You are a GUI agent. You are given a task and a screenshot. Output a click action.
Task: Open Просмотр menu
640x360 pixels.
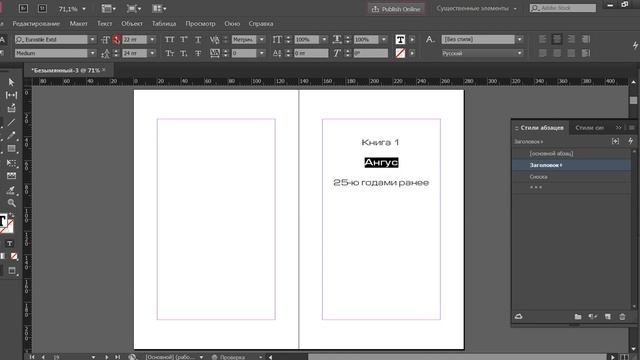click(x=200, y=24)
